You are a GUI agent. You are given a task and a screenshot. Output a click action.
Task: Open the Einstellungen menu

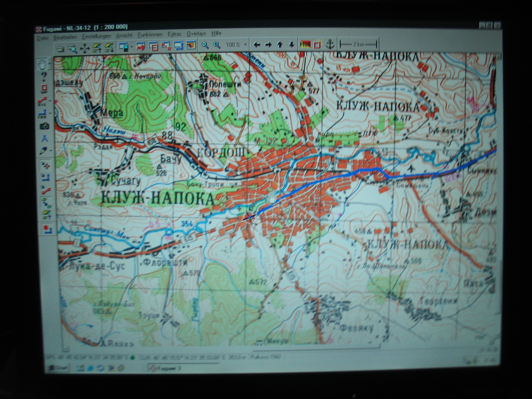96,37
